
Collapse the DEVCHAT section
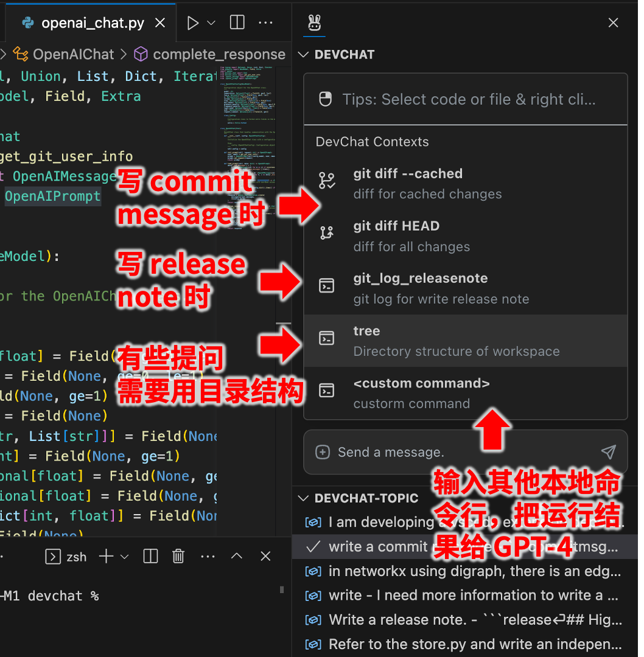(303, 54)
